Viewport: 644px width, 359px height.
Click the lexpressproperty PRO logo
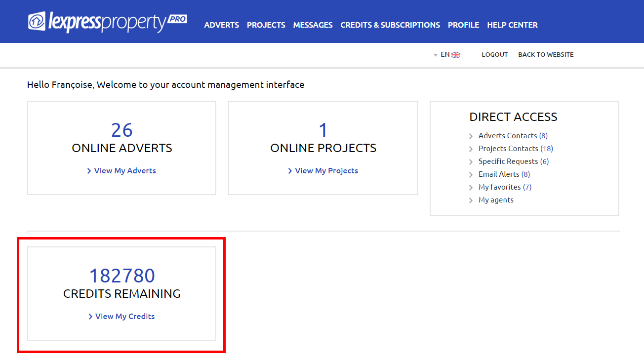coord(108,22)
